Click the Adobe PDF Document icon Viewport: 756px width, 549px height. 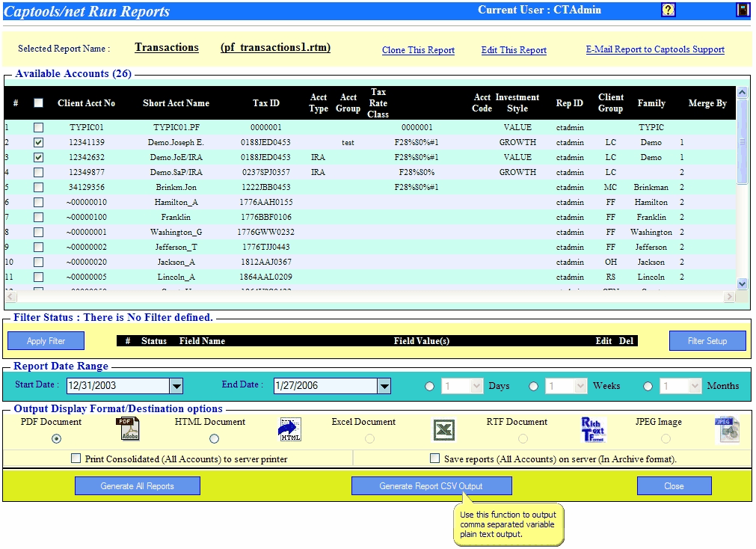(127, 429)
